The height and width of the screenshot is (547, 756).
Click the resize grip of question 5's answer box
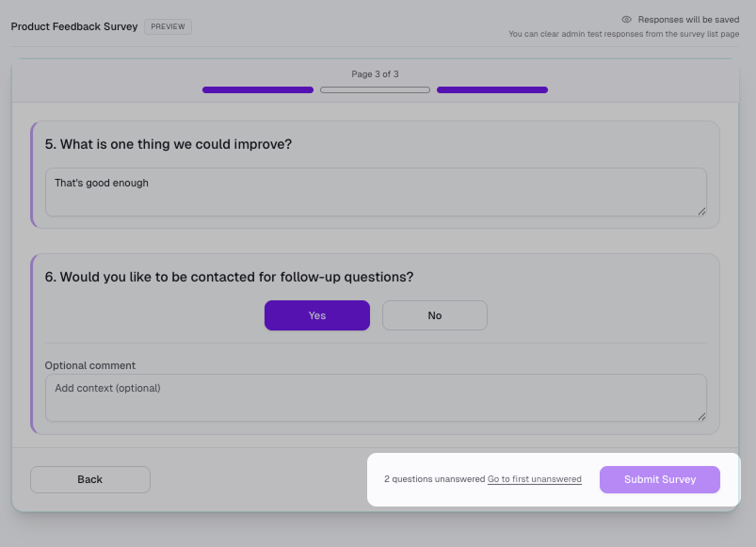tap(701, 209)
